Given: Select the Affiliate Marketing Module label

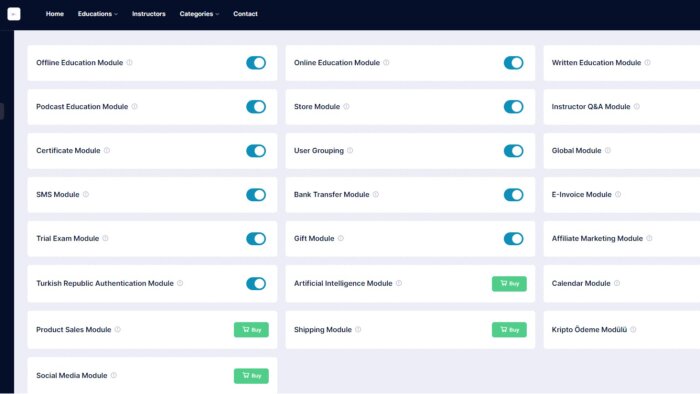Looking at the screenshot, I should point(597,238).
